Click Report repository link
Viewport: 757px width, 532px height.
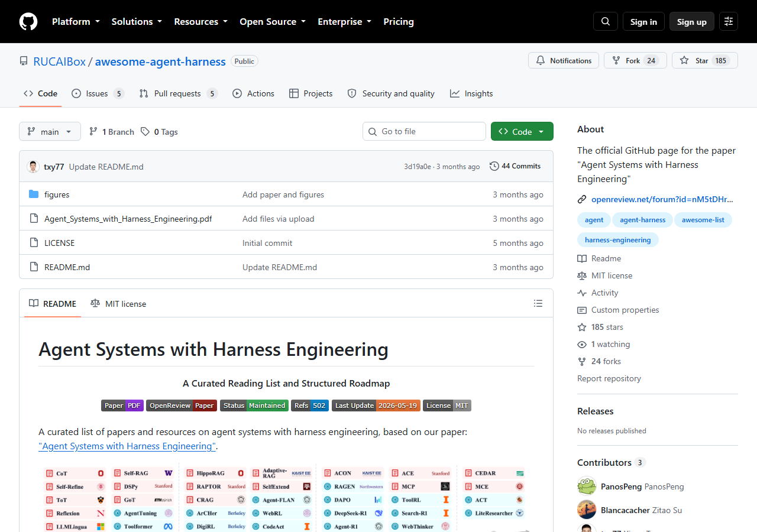(x=609, y=378)
